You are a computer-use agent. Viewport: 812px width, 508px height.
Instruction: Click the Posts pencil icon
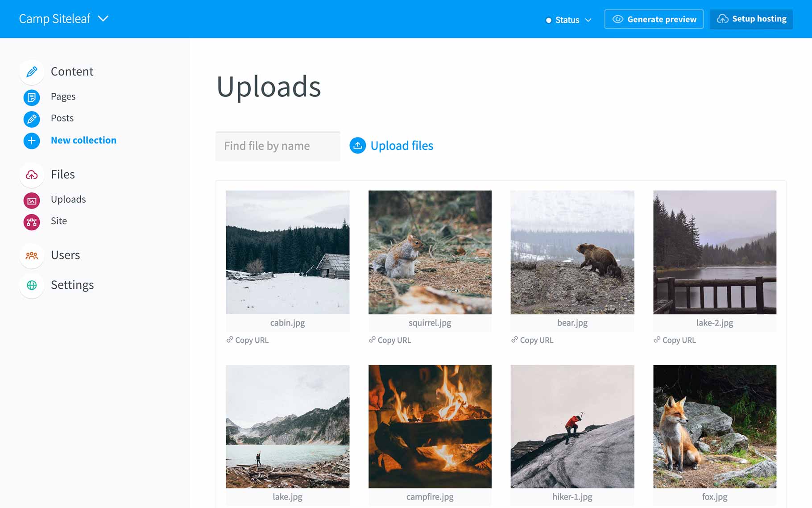(x=32, y=119)
